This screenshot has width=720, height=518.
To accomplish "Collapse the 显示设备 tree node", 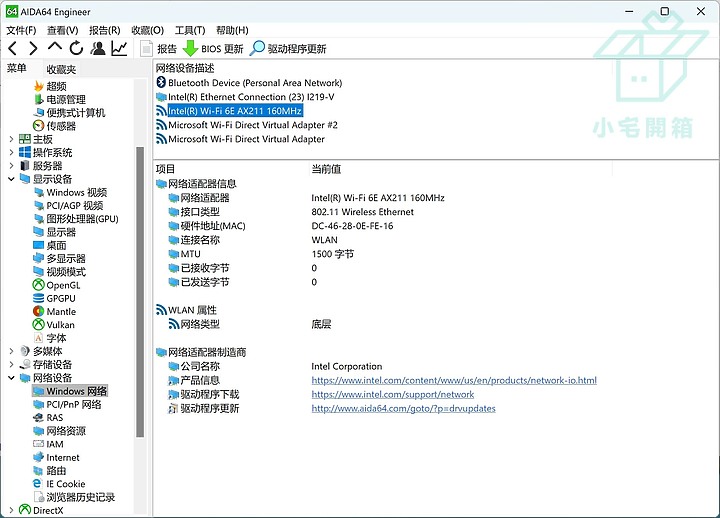I will point(11,179).
